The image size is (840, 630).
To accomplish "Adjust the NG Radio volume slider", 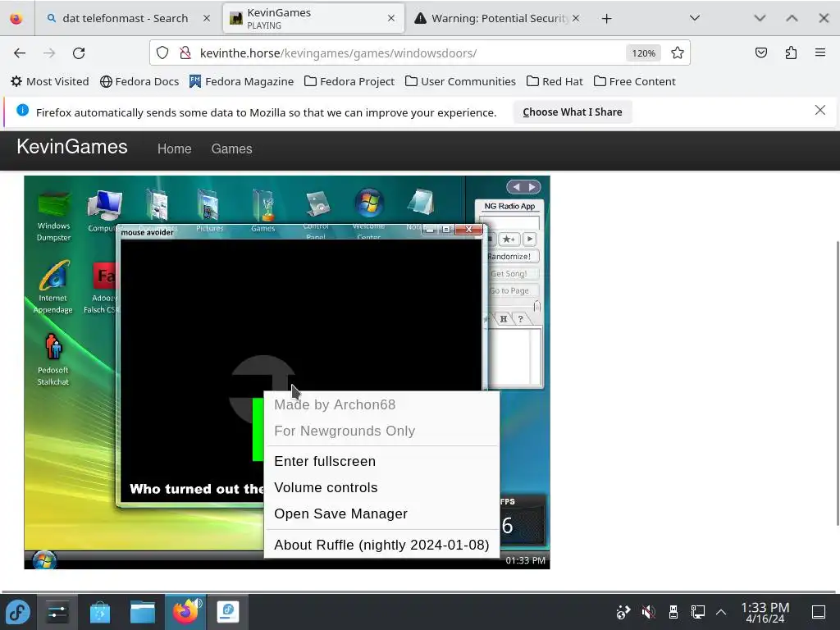I will (x=536, y=306).
